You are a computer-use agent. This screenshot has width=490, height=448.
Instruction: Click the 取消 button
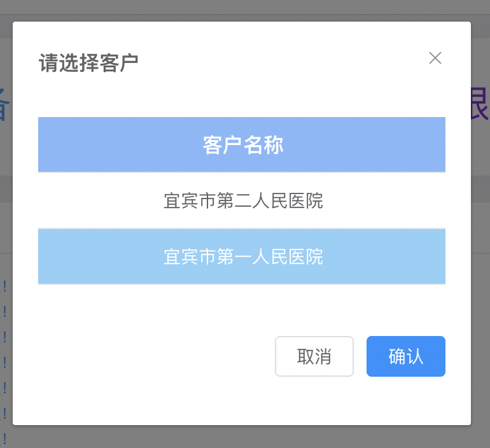coord(314,356)
